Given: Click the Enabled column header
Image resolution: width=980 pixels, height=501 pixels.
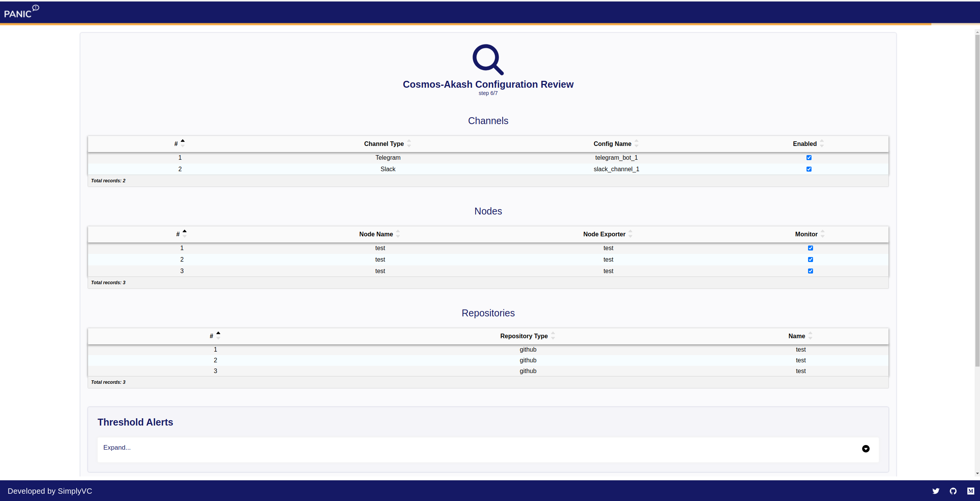Looking at the screenshot, I should 805,144.
